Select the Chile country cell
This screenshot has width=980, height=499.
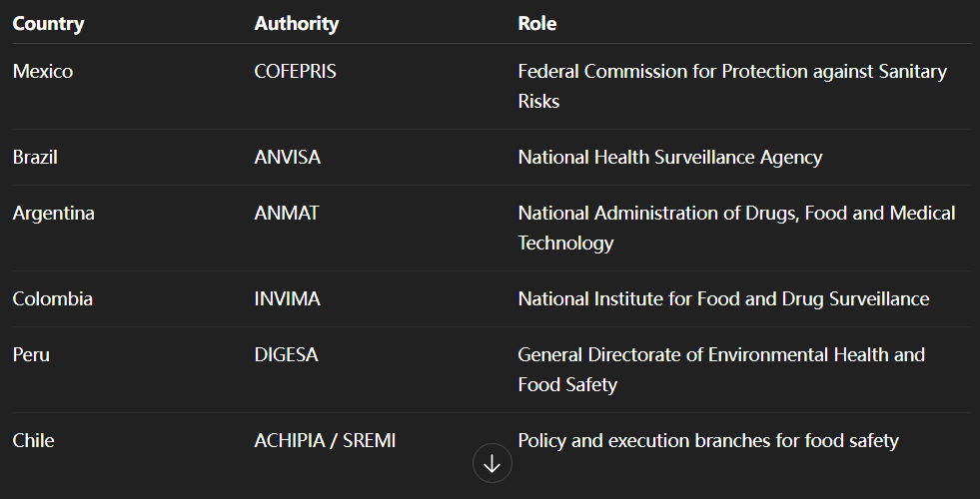[34, 441]
